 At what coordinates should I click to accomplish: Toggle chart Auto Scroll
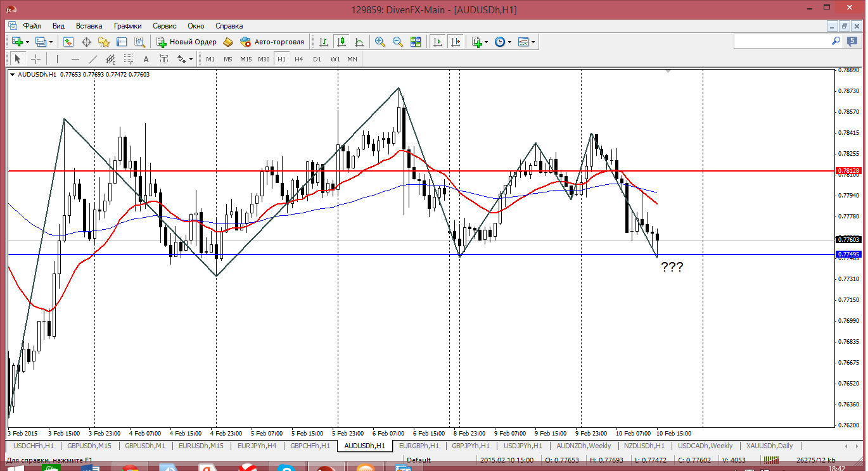point(438,42)
